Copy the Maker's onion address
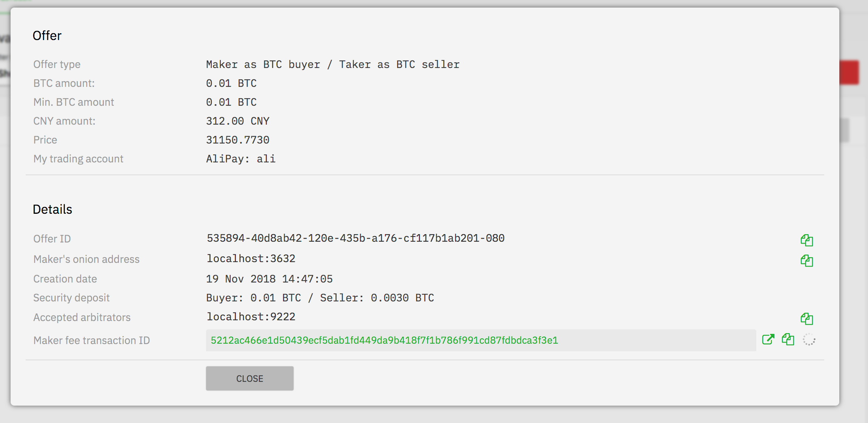 click(x=806, y=261)
